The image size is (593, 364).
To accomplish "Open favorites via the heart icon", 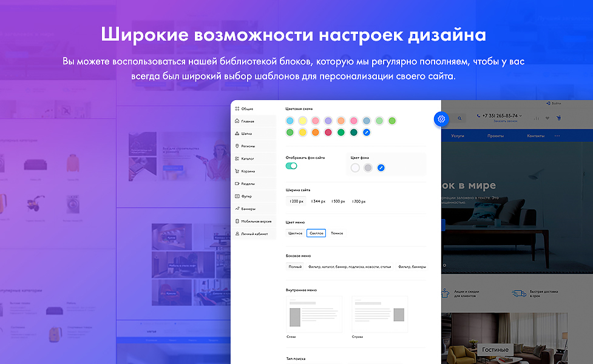I will click(547, 118).
